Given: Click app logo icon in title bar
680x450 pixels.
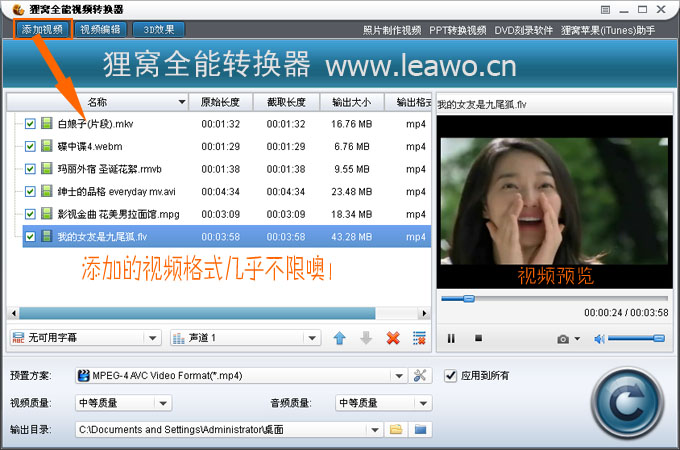Looking at the screenshot, I should pyautogui.click(x=19, y=9).
